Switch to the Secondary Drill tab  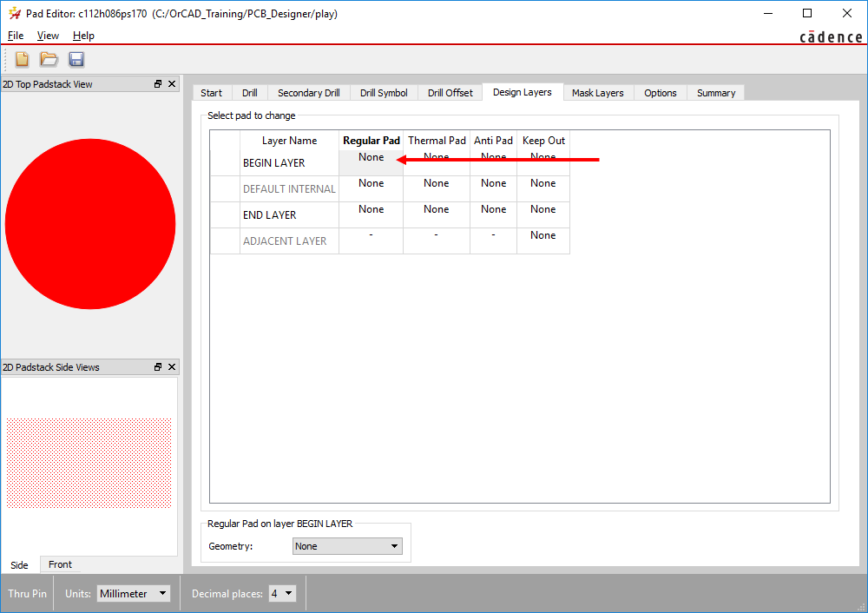click(309, 93)
